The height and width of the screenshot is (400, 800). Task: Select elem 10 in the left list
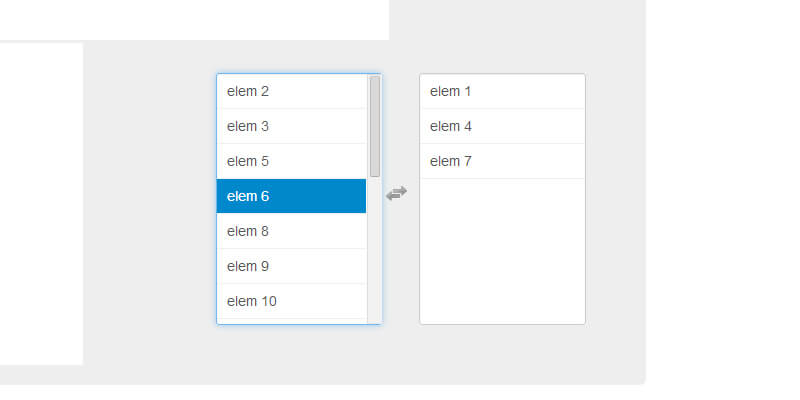pos(291,301)
